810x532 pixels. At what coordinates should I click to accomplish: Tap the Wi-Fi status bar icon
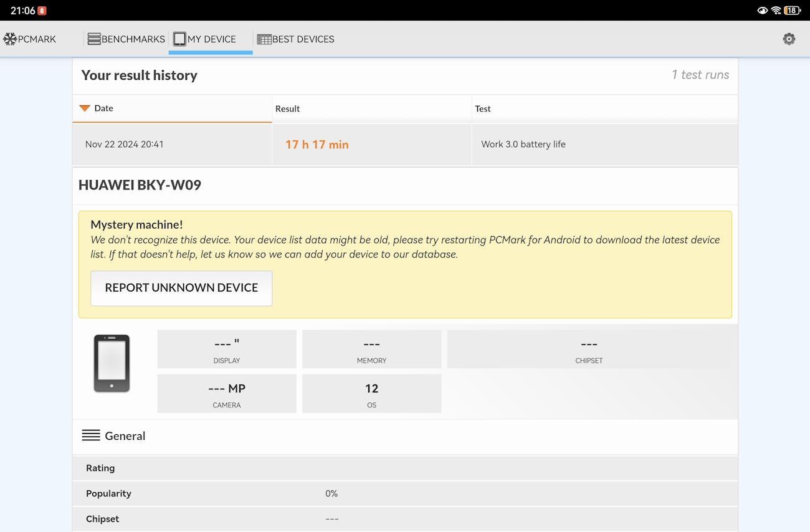pos(776,11)
